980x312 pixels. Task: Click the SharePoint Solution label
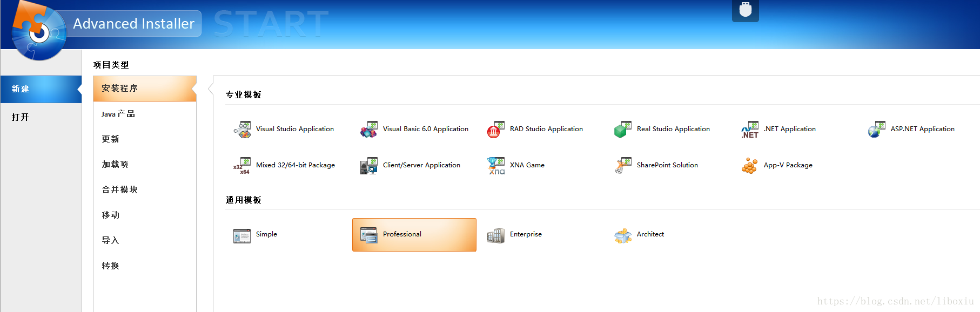click(x=667, y=165)
